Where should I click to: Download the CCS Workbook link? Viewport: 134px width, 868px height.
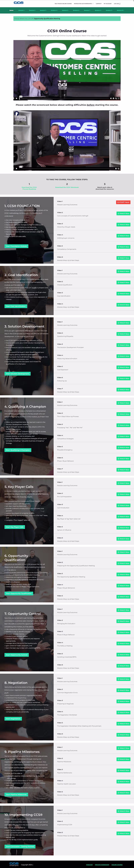[67, 187]
